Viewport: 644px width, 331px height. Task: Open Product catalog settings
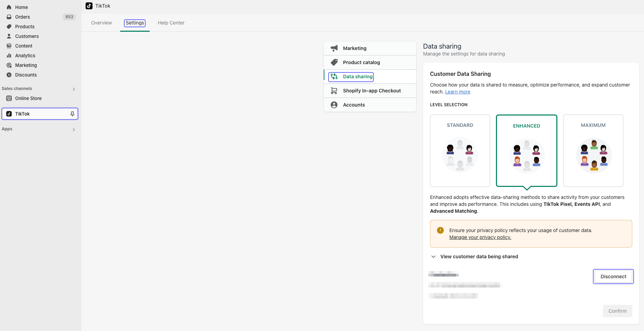(x=370, y=62)
